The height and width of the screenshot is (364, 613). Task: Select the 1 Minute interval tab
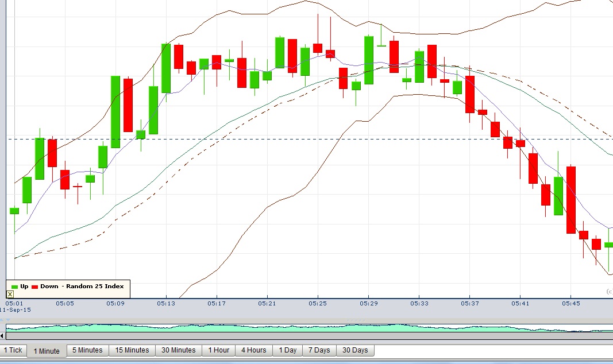(47, 351)
